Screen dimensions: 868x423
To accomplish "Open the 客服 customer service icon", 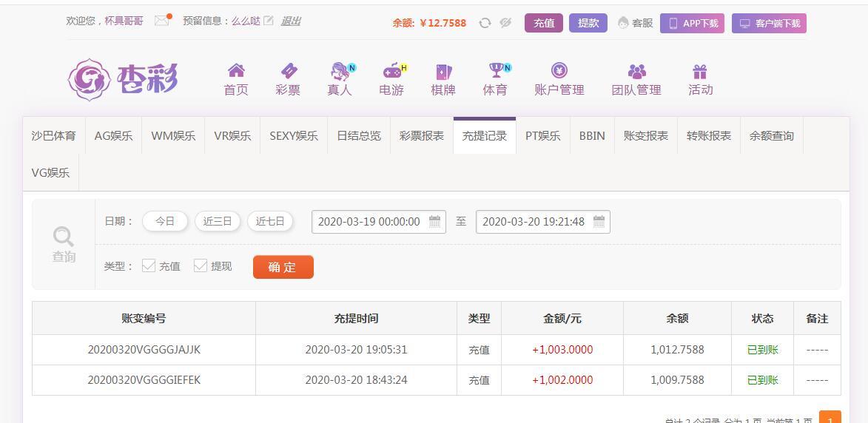I will click(623, 23).
